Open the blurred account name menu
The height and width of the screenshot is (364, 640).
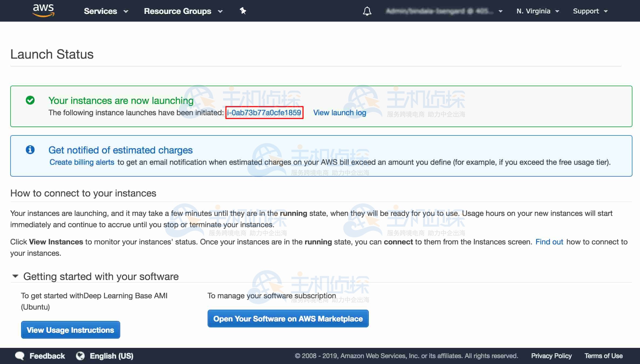pyautogui.click(x=444, y=11)
